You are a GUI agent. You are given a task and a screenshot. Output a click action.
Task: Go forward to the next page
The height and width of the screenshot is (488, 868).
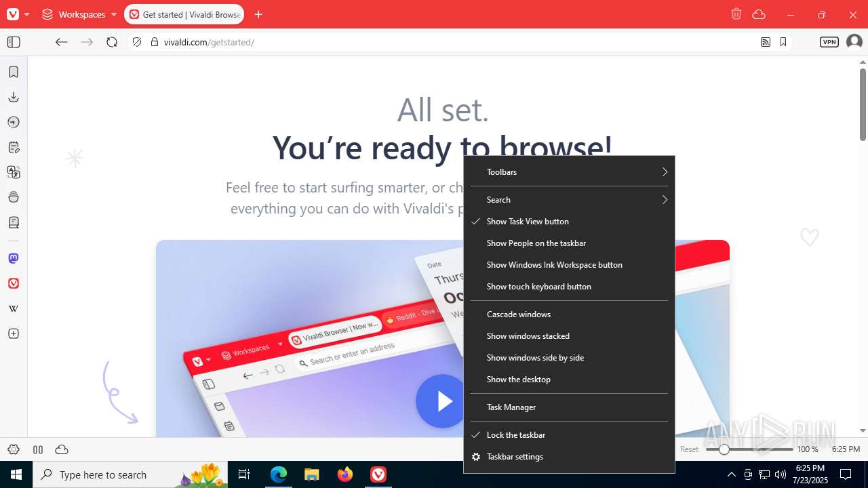click(87, 42)
